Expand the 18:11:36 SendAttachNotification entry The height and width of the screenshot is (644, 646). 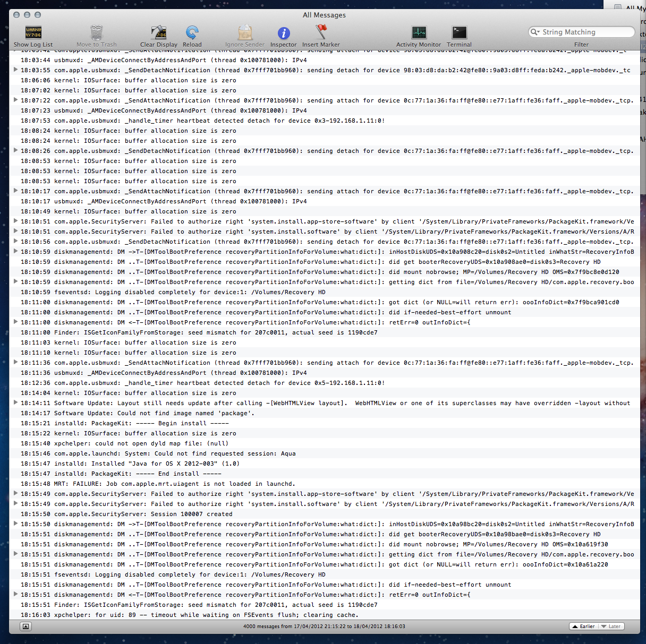pyautogui.click(x=15, y=362)
